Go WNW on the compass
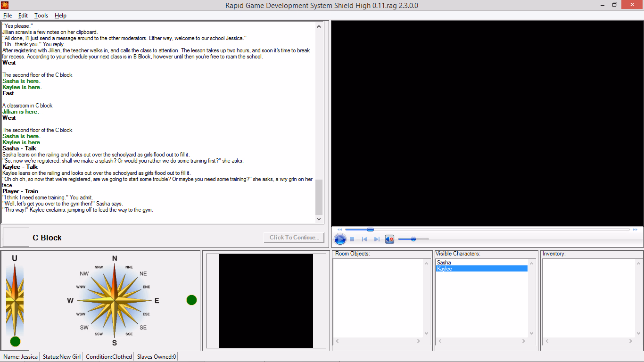Screen dimensions: 644x362 click(81, 287)
